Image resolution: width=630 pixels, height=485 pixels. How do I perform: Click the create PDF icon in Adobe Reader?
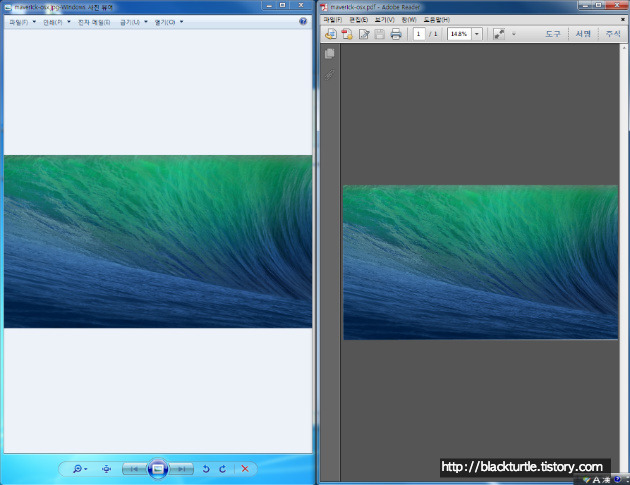click(x=347, y=34)
